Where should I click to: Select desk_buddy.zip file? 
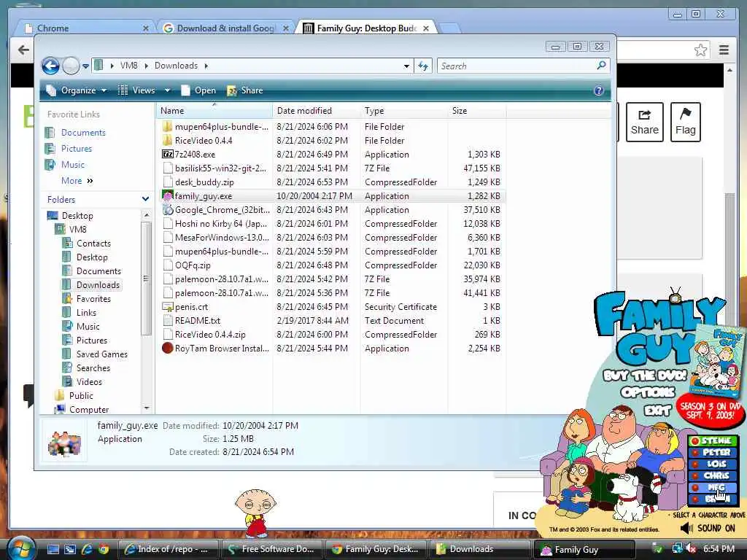click(204, 182)
